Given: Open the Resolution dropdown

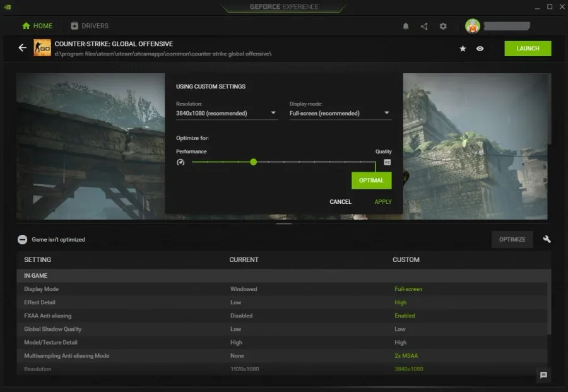Looking at the screenshot, I should point(227,114).
